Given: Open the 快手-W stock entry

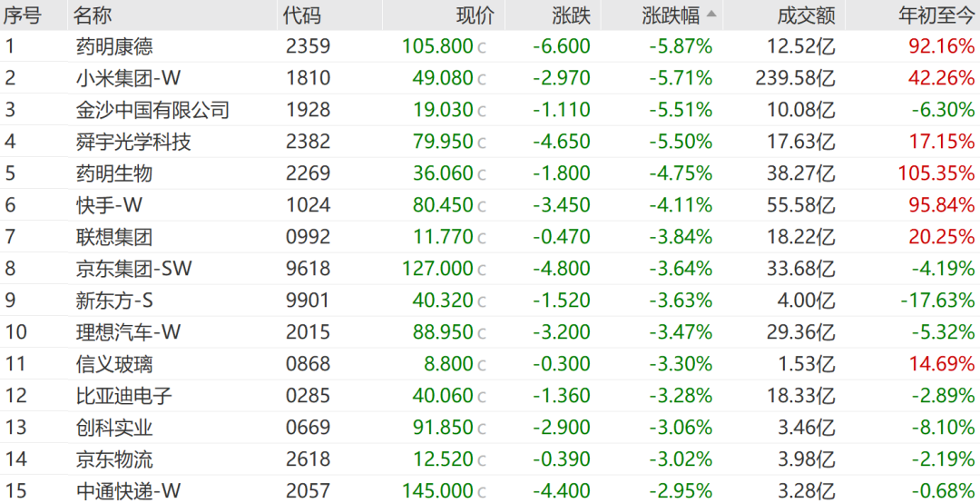Looking at the screenshot, I should point(110,205).
